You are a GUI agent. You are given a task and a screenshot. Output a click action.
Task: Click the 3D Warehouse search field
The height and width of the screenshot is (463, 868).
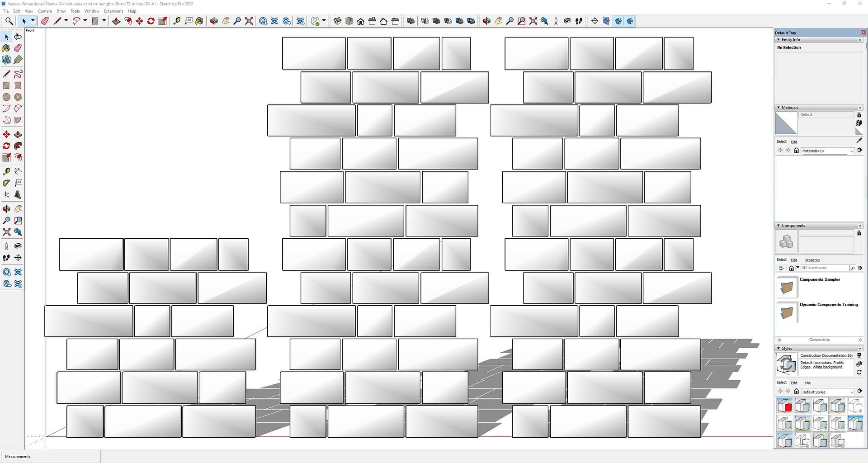(825, 268)
